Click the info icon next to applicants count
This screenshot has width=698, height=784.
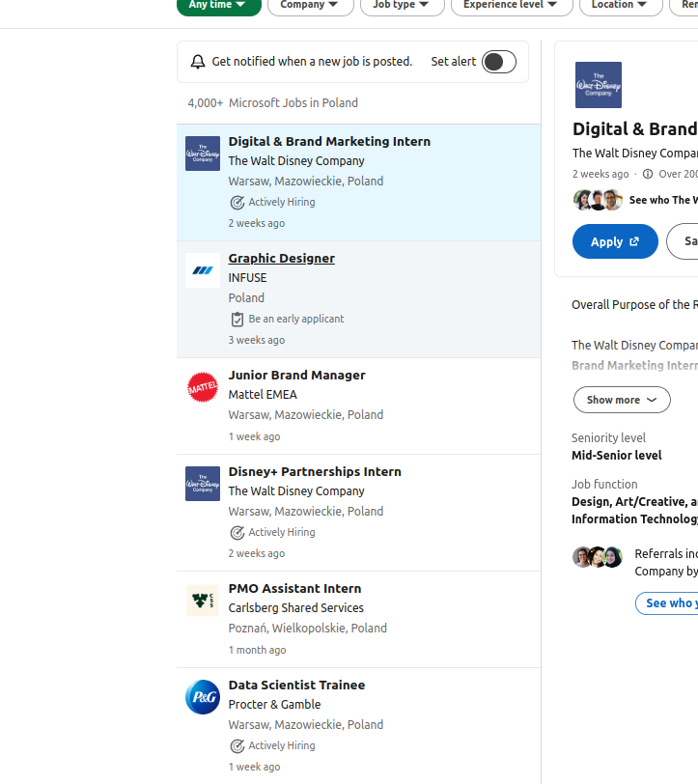tap(648, 174)
